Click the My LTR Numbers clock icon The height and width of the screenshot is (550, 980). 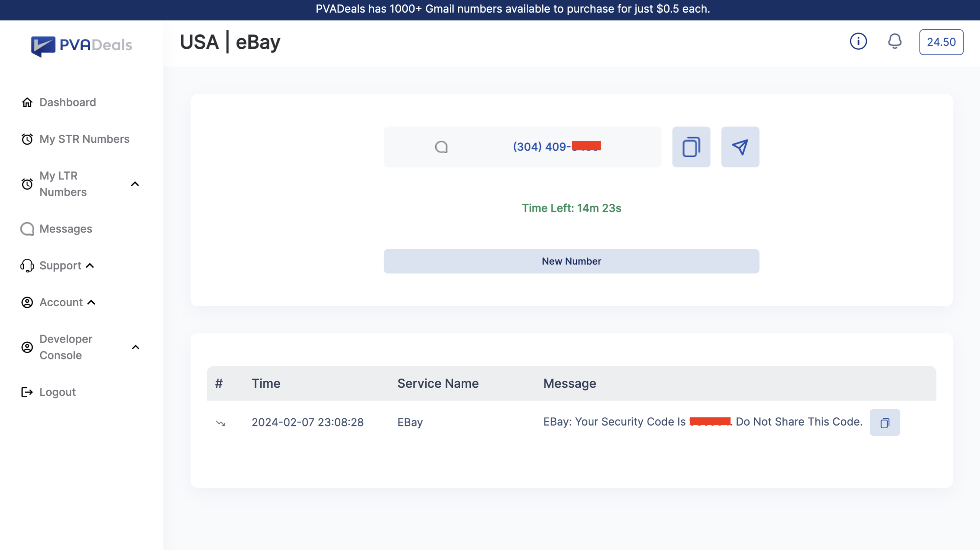(27, 184)
